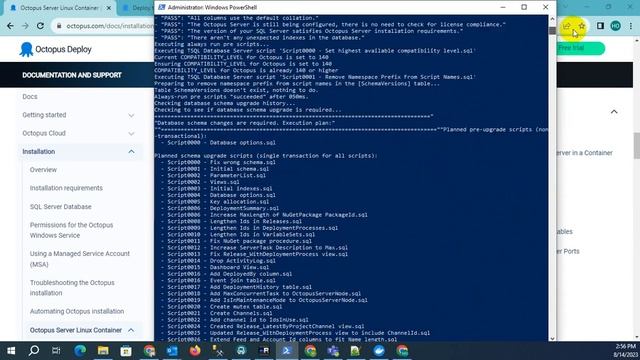The height and width of the screenshot is (360, 640).
Task: Expand the Octopus Cloud section
Action: 131,133
